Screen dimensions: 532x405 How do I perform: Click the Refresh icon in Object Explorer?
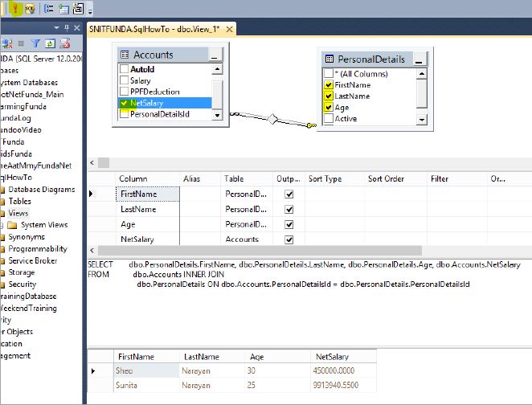click(x=50, y=43)
